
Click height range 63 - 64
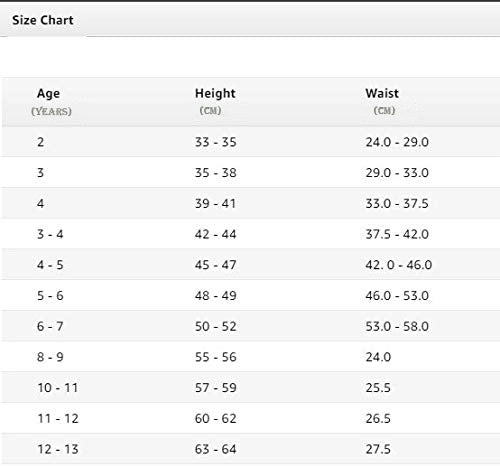[216, 449]
